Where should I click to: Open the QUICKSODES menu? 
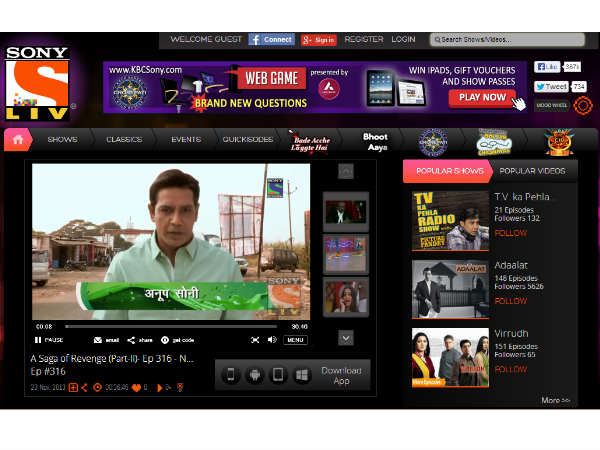click(x=248, y=140)
